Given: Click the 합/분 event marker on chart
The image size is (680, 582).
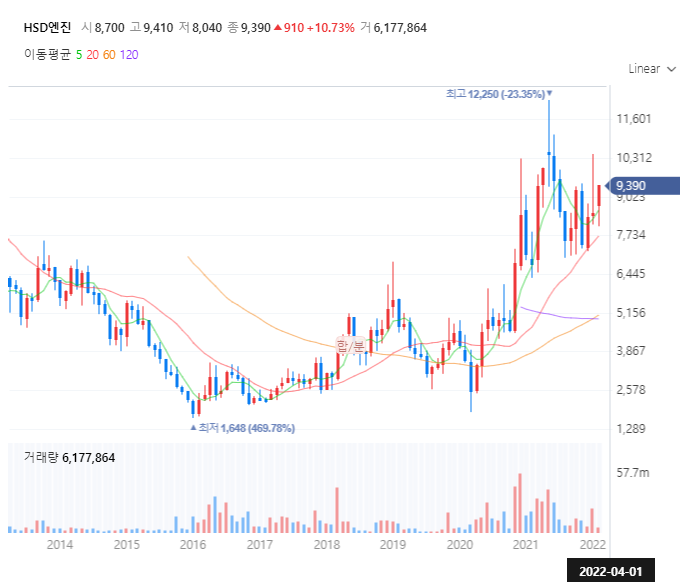Looking at the screenshot, I should coord(350,346).
